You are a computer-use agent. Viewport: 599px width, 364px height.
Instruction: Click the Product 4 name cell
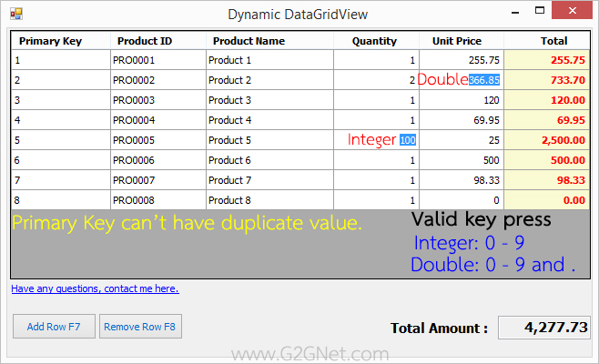(269, 120)
